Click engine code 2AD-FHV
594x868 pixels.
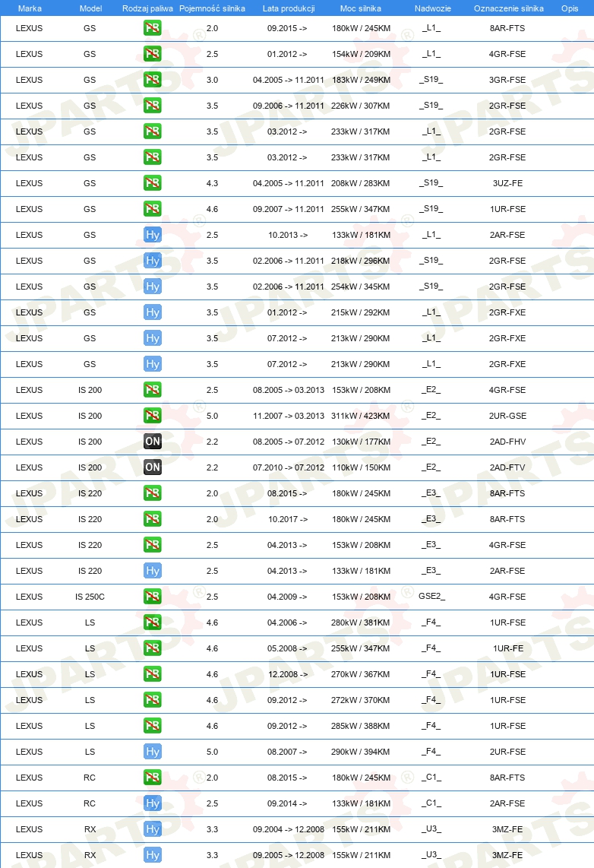click(507, 442)
